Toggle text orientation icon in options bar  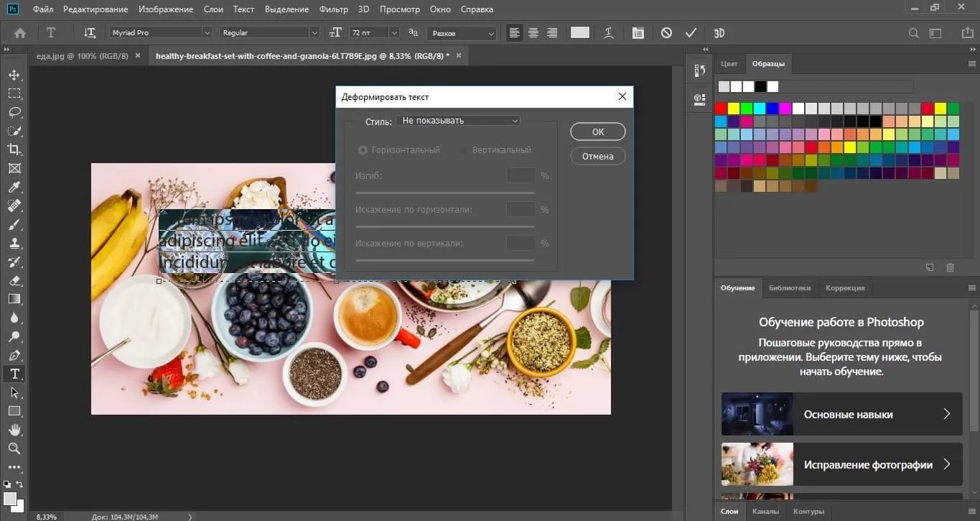(90, 33)
